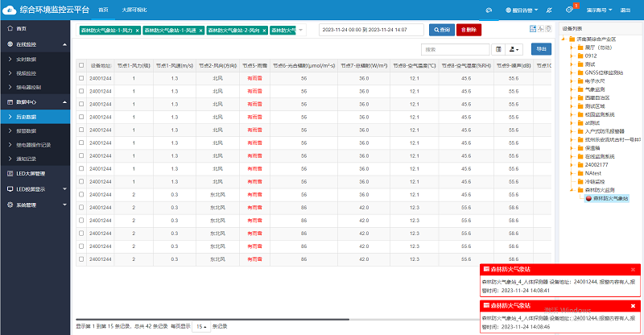Open the export type dropdown beside column icon

(514, 49)
